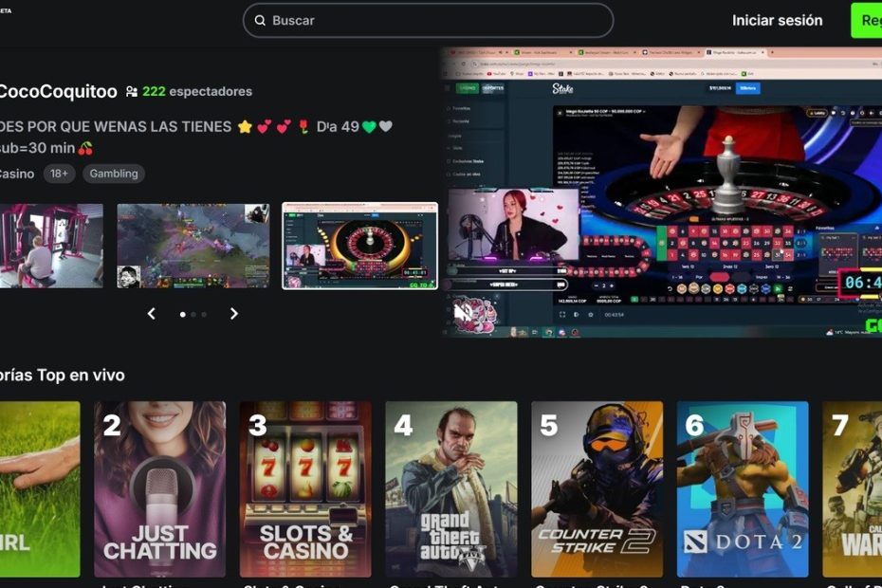Click the viewers icon beside 222
Viewport: 882px width, 588px height.
pyautogui.click(x=132, y=91)
